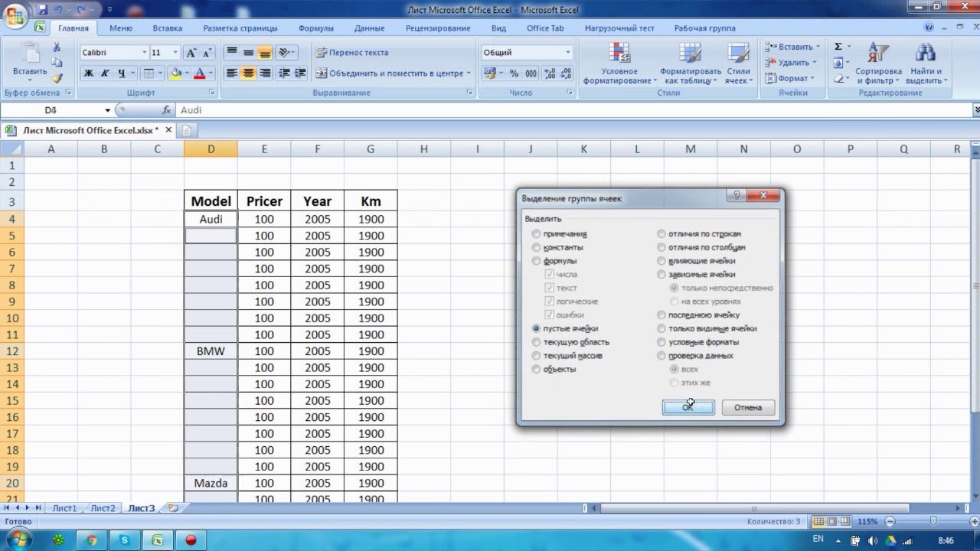Click the Bold formatting icon

tap(88, 73)
